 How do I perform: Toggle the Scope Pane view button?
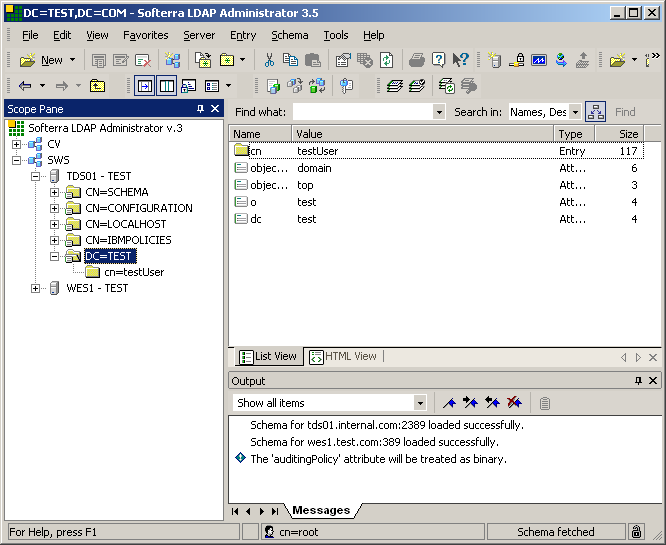(145, 86)
